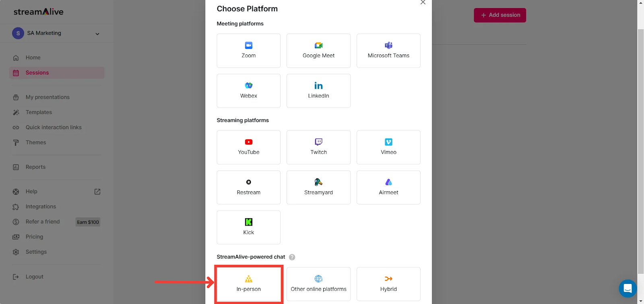Viewport: 644px width, 304px height.
Task: Click the Earn $100 badge
Action: (x=88, y=222)
